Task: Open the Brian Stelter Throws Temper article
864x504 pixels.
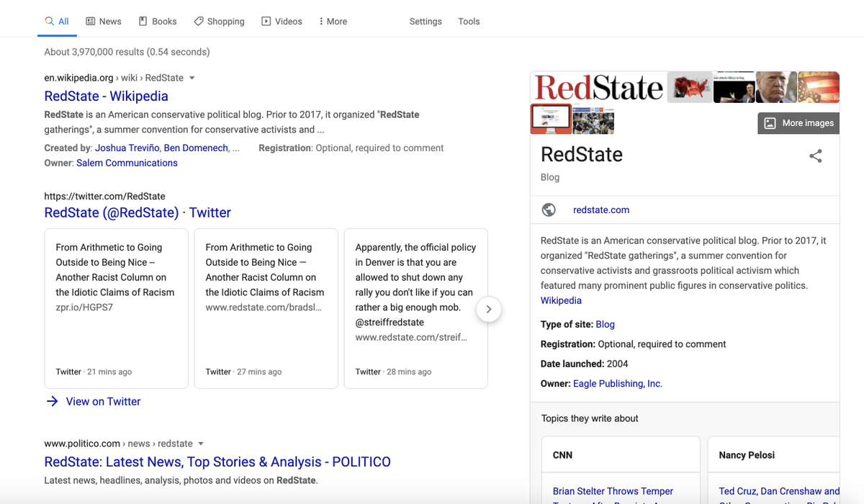Action: click(x=613, y=491)
